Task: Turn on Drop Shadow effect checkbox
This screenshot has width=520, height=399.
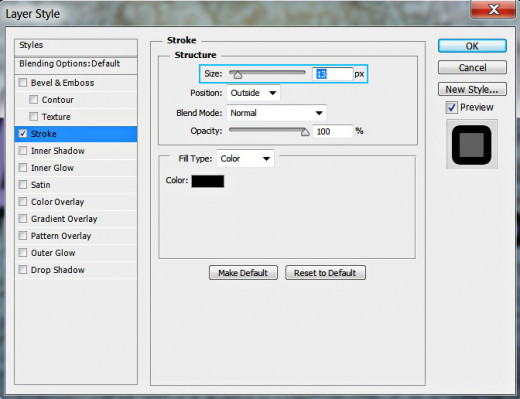Action: 23,270
